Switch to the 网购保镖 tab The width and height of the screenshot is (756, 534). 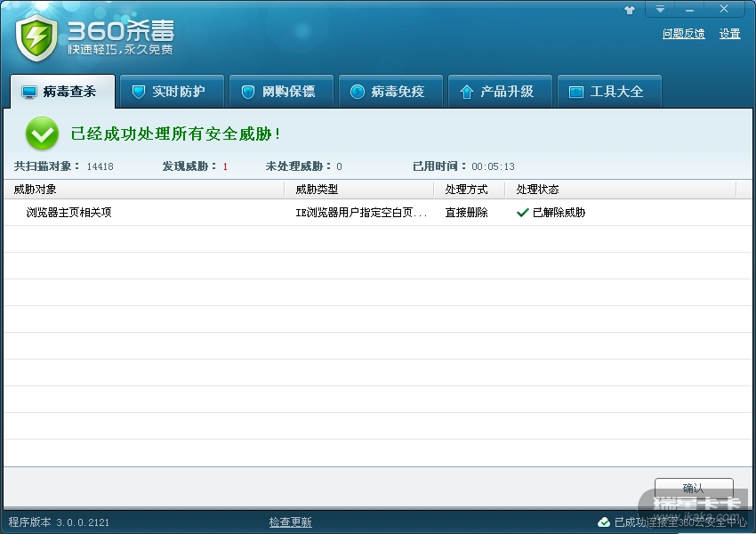coord(281,91)
